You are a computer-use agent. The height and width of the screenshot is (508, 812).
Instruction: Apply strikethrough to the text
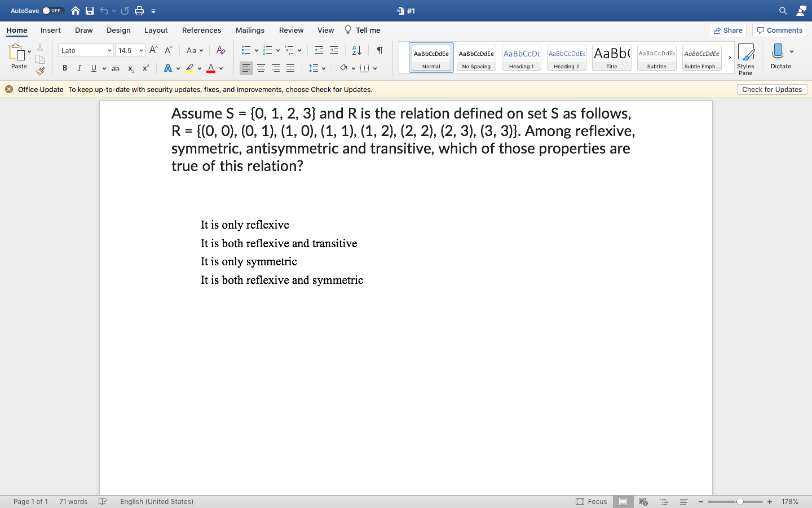pyautogui.click(x=116, y=68)
